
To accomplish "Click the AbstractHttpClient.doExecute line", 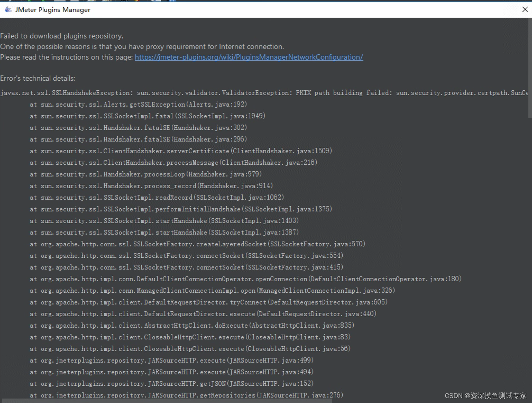I will point(192,325).
